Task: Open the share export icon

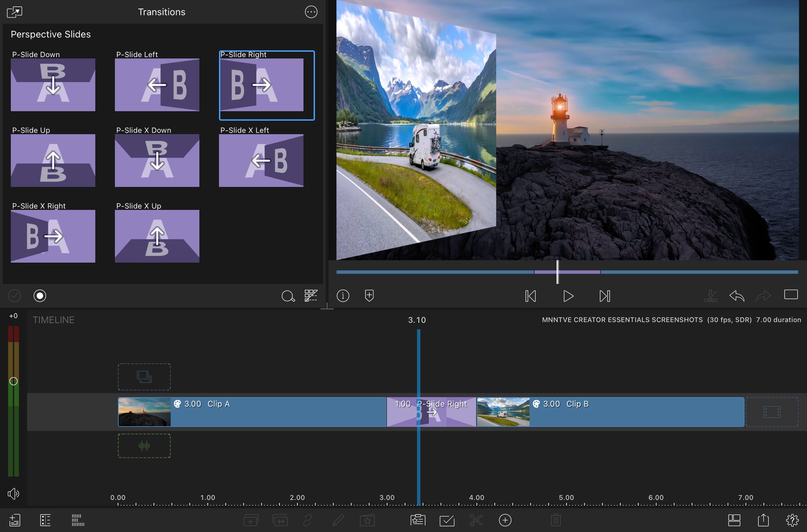Action: coord(763,520)
